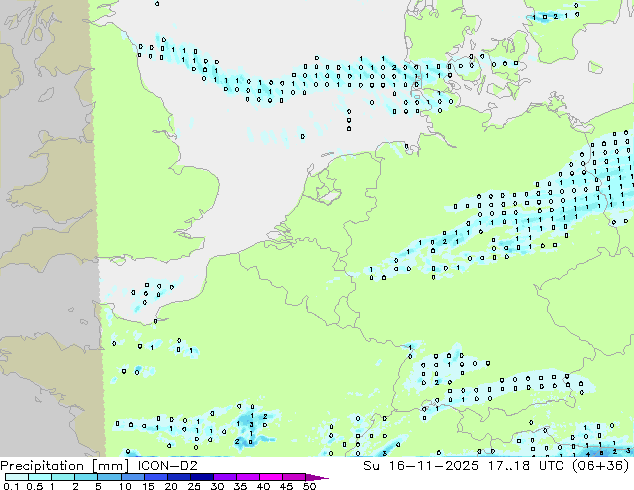Select legend swatch between 5 and 10

coord(109,477)
